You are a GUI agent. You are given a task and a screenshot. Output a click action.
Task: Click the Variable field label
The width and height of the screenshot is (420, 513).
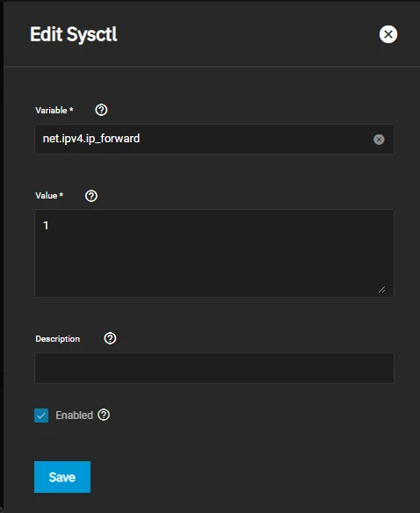pyautogui.click(x=54, y=111)
